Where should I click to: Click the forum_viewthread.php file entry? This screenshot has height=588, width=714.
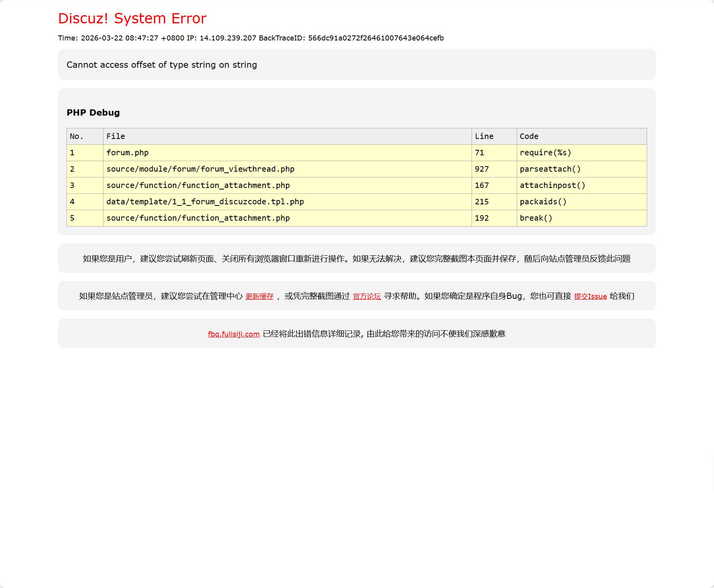click(200, 169)
